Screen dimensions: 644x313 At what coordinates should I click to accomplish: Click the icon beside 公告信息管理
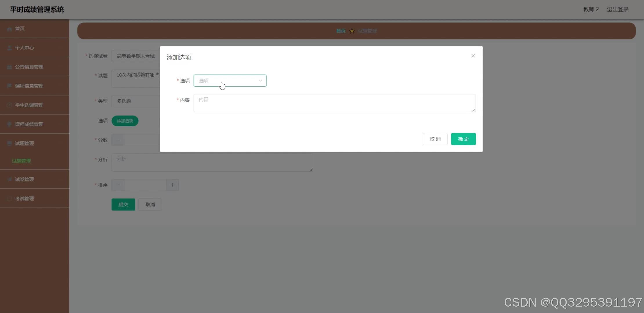tap(9, 67)
